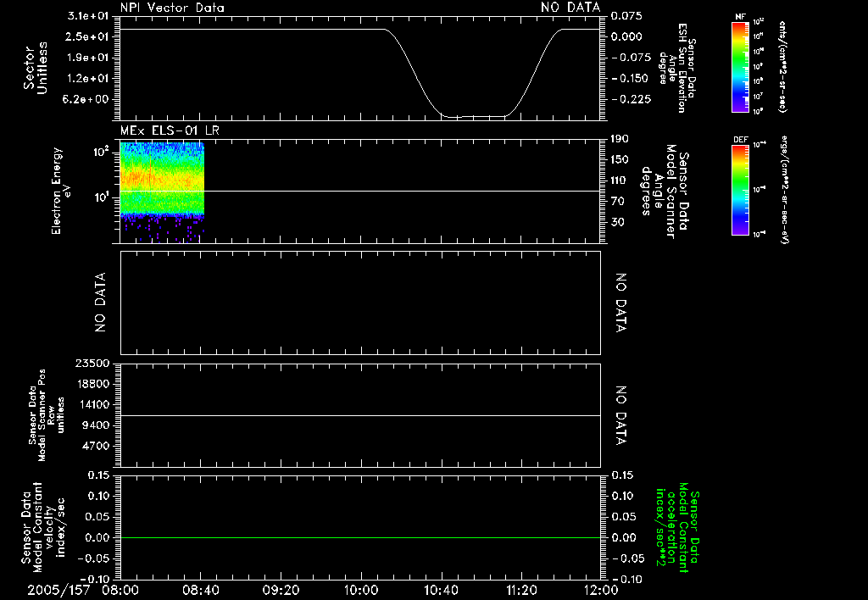Click the 'NPI Vector Data' panel title
This screenshot has width=868, height=600.
point(172,8)
